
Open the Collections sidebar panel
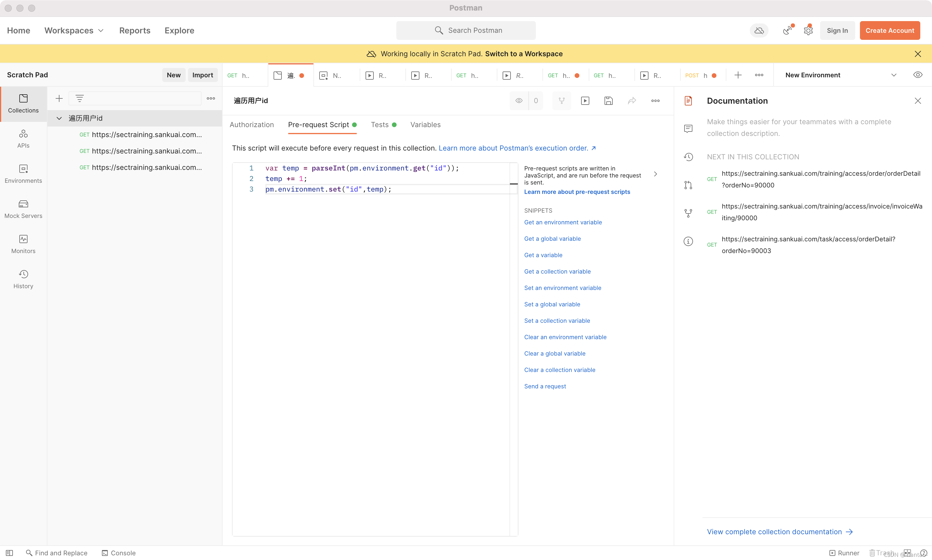point(23,104)
